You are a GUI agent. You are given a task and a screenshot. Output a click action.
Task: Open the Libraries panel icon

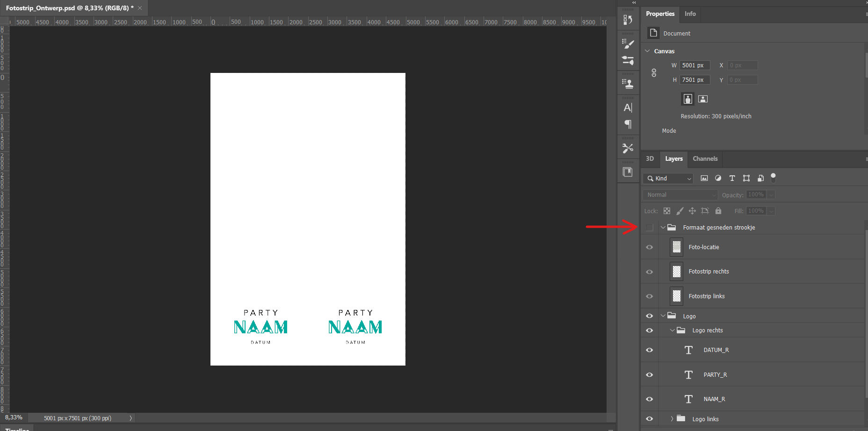(628, 172)
